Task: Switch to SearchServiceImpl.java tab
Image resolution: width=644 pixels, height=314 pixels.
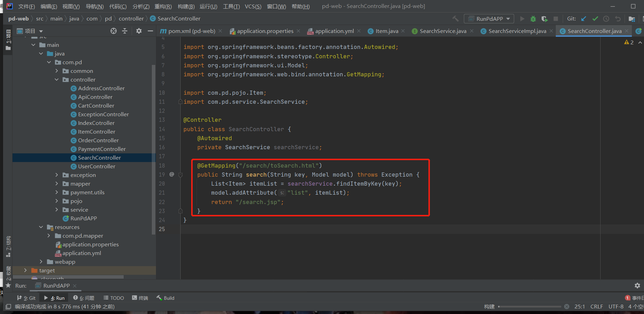Action: pos(517,31)
